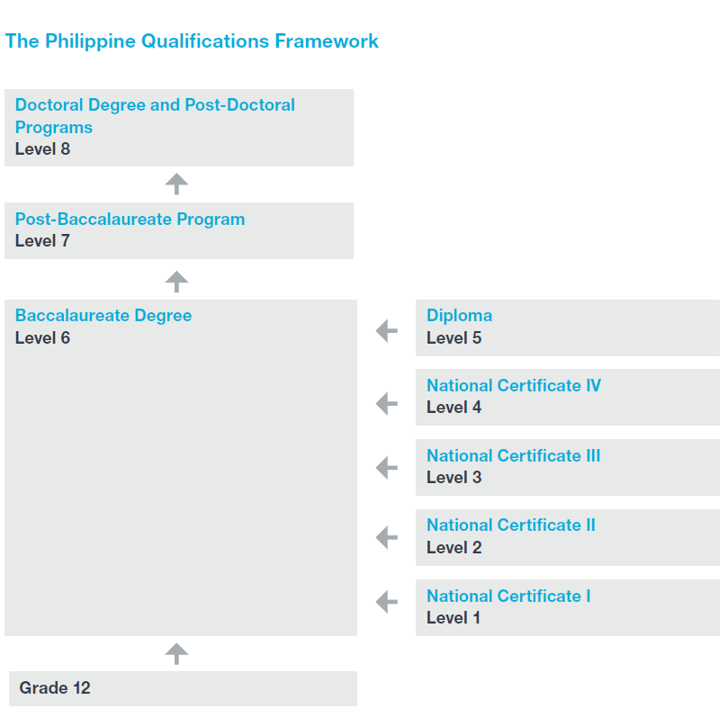Click the up arrow above Grade 12
This screenshot has width=728, height=718.
[177, 654]
